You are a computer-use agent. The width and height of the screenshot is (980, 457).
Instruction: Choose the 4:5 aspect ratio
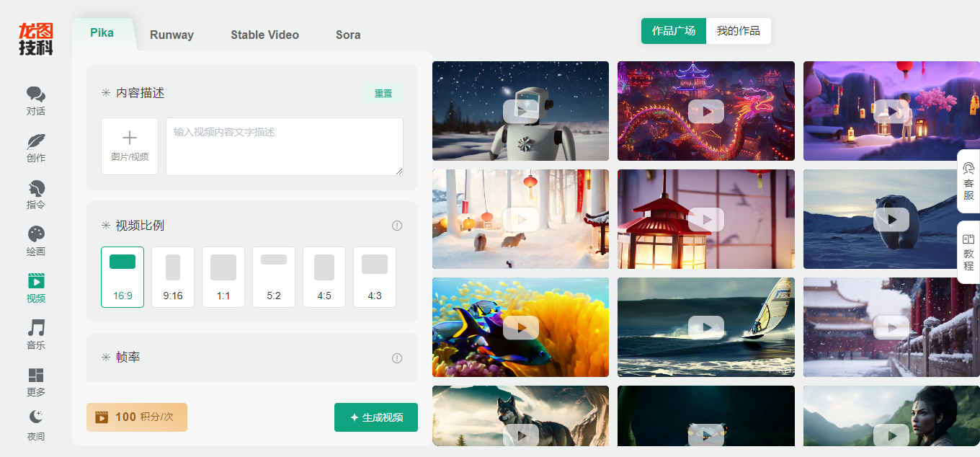(324, 277)
